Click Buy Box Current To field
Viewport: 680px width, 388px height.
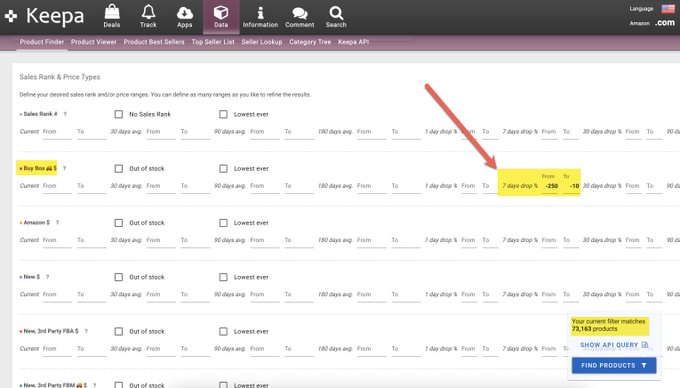(x=92, y=186)
